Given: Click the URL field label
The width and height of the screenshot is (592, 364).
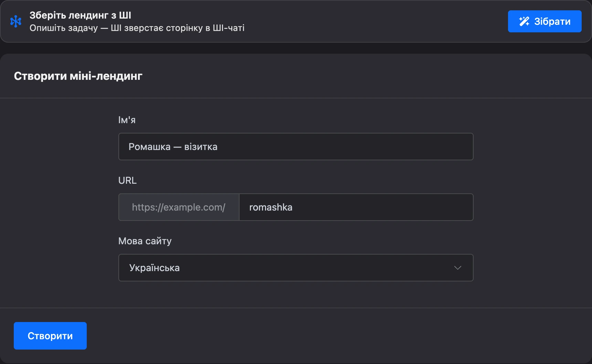Looking at the screenshot, I should coord(127,180).
